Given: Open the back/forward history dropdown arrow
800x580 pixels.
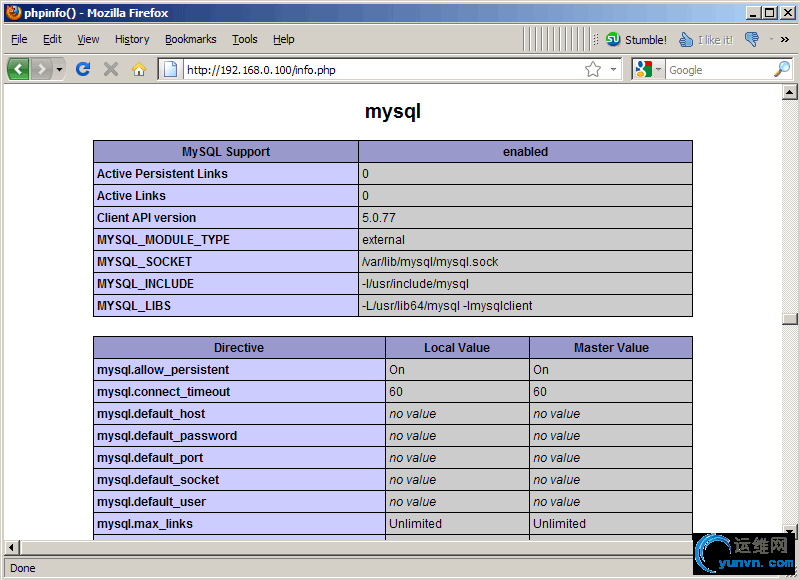Looking at the screenshot, I should tap(59, 69).
